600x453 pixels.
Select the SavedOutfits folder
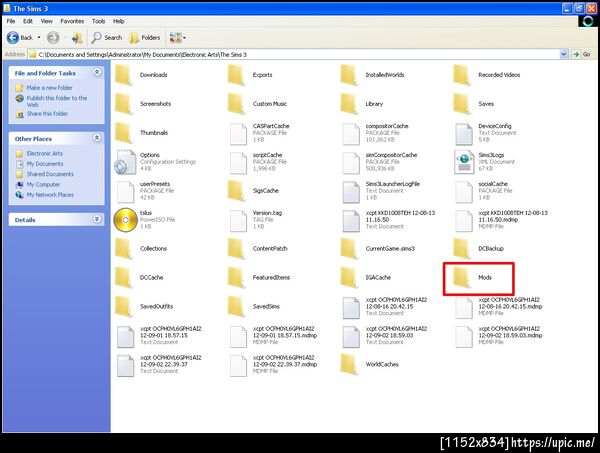coord(144,306)
